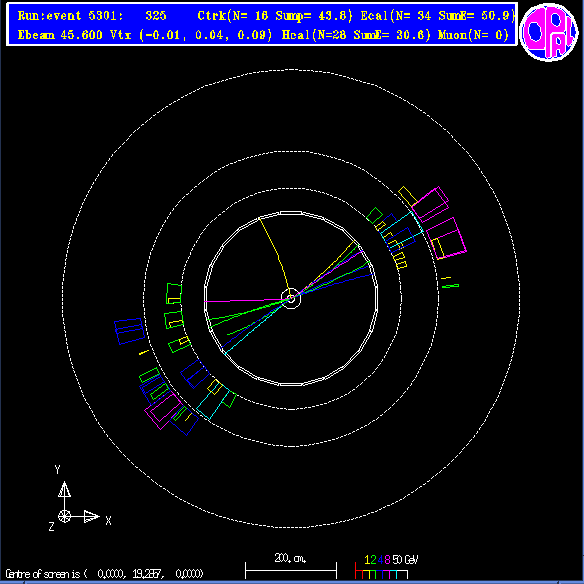This screenshot has width=584, height=584.
Task: Click the Muon(N= 0) readout
Action: tap(473, 35)
